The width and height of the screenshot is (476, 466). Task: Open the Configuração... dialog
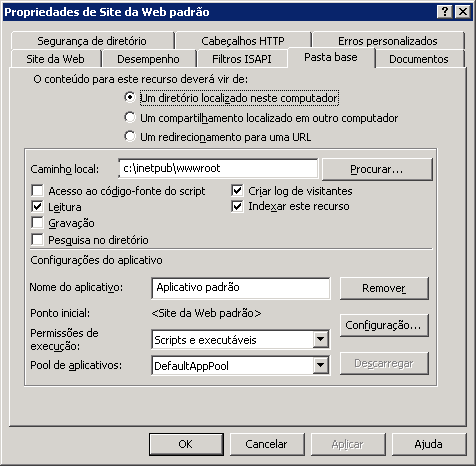coord(384,325)
